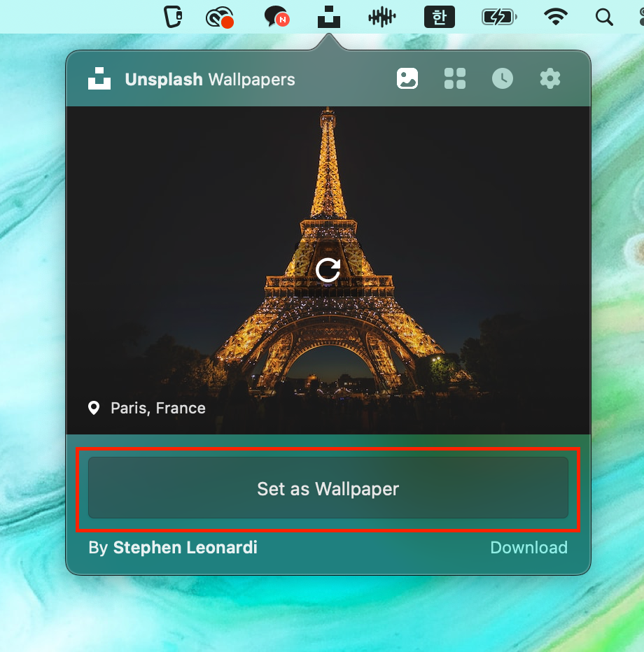Click the Unsplash Wallpapers title text
The width and height of the screenshot is (644, 652).
pyautogui.click(x=210, y=80)
